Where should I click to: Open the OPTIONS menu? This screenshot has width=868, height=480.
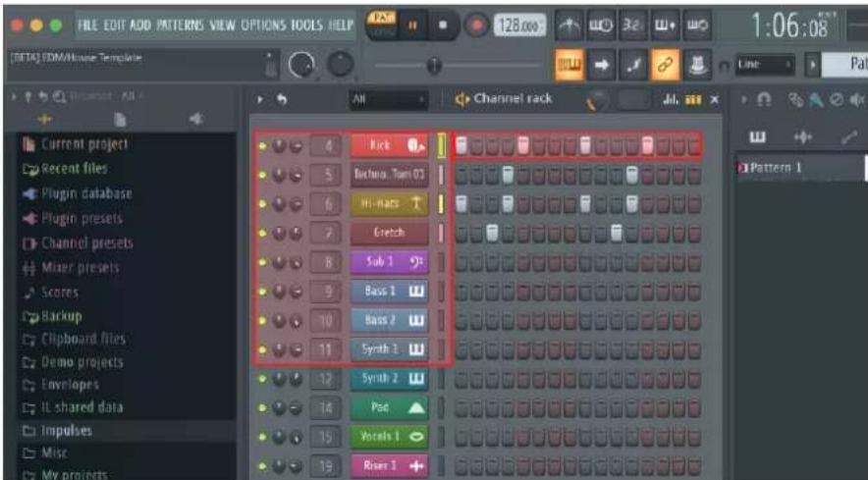(263, 25)
